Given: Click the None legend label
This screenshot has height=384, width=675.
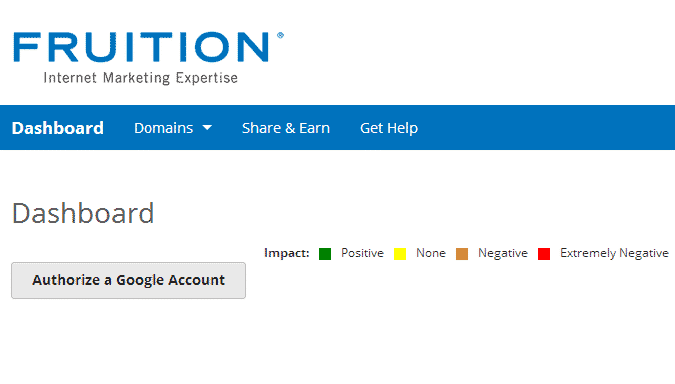Looking at the screenshot, I should [x=430, y=253].
